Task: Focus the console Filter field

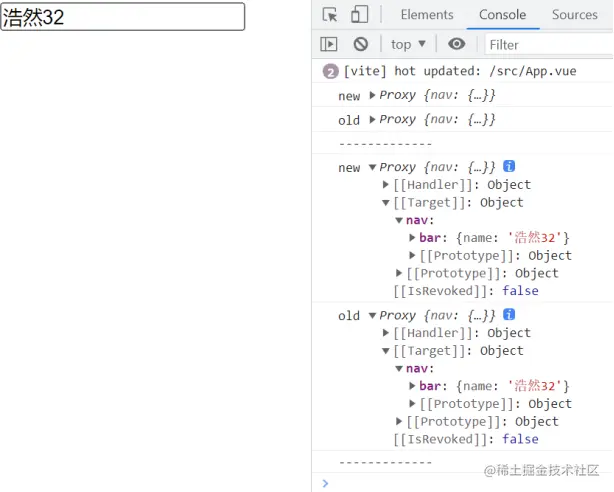Action: coord(548,45)
